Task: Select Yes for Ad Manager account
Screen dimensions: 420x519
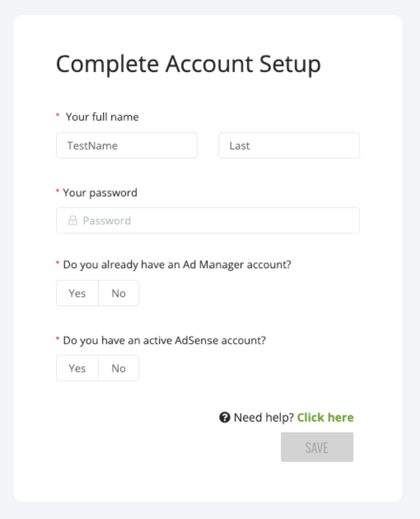Action: (x=78, y=294)
